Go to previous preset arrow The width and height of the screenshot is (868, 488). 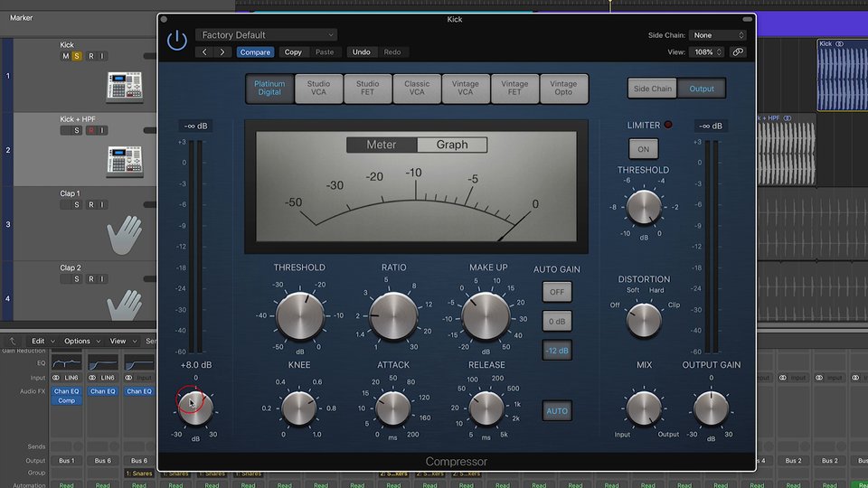tap(204, 52)
